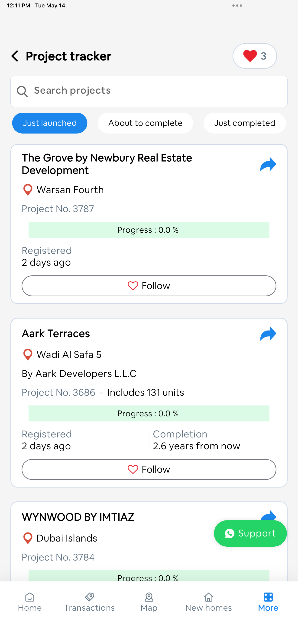Show Just completed projects

pyautogui.click(x=244, y=123)
